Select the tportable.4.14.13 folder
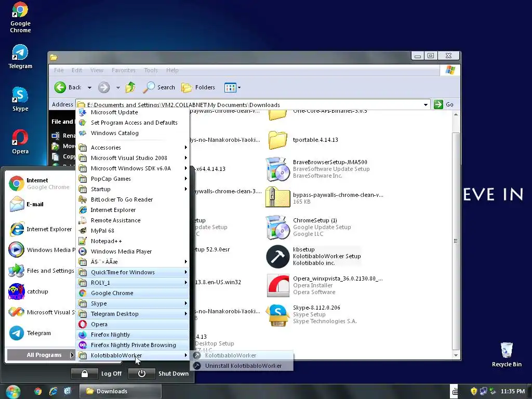Screen dimensions: 532x399 pos(277,140)
